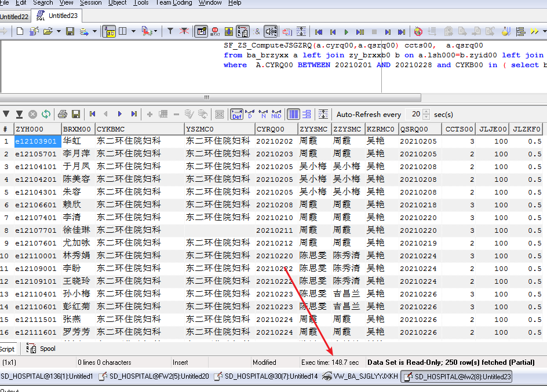
Task: Toggle the multi-record grid view button
Action: (x=294, y=114)
